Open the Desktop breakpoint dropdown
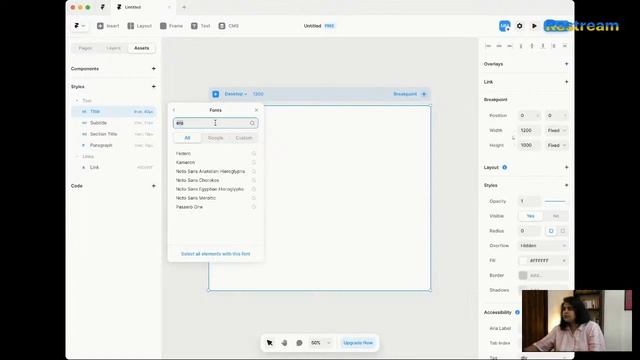 (236, 94)
